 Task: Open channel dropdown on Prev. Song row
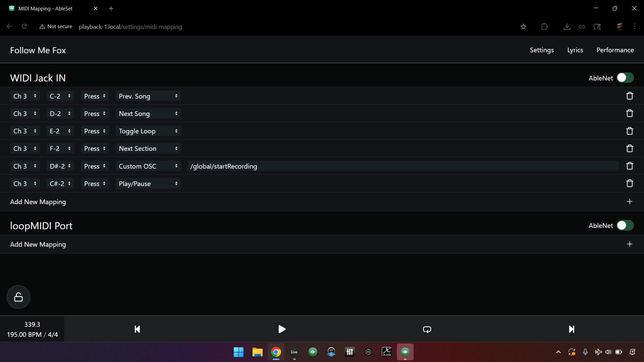[25, 96]
